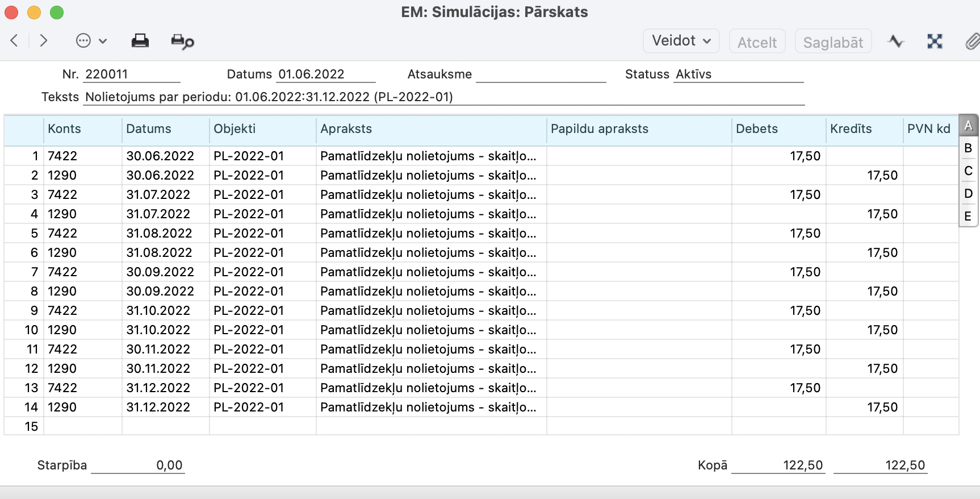This screenshot has height=499, width=980.
Task: Click the Saglabāt button
Action: [833, 42]
